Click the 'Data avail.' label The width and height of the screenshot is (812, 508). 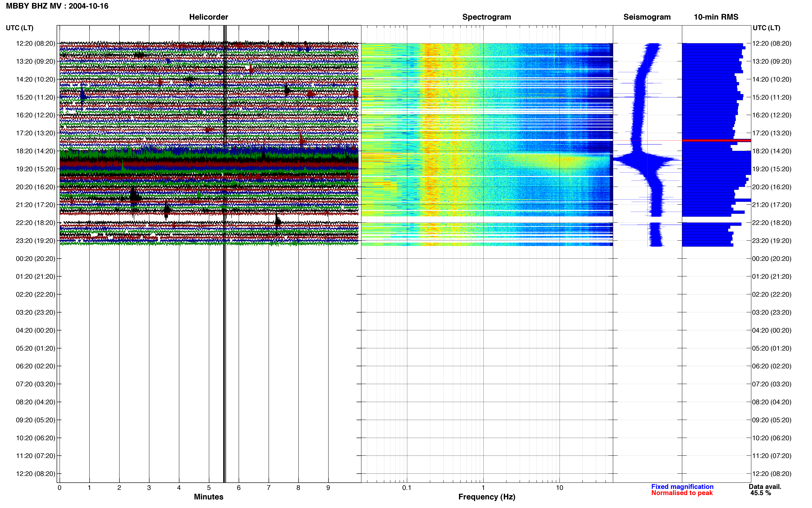[x=765, y=486]
